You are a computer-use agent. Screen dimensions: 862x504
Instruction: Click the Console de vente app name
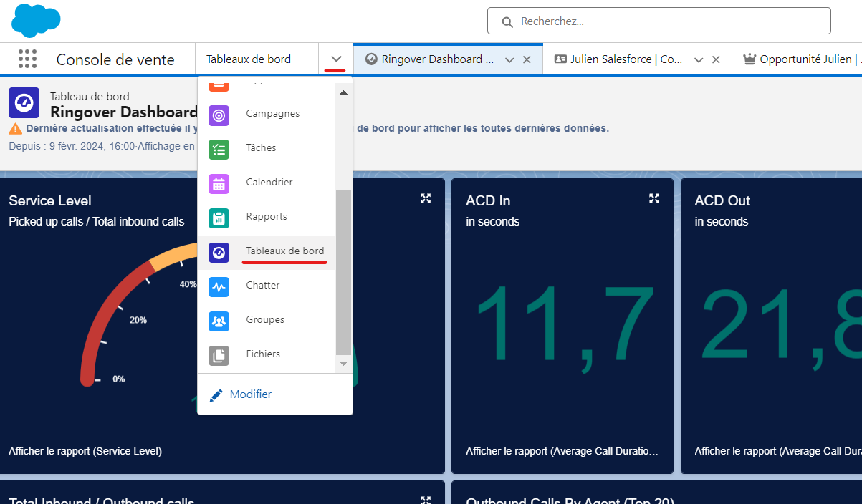point(115,59)
